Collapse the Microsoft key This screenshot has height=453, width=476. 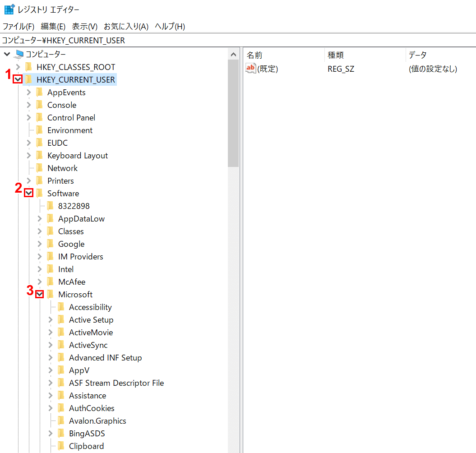(x=40, y=294)
